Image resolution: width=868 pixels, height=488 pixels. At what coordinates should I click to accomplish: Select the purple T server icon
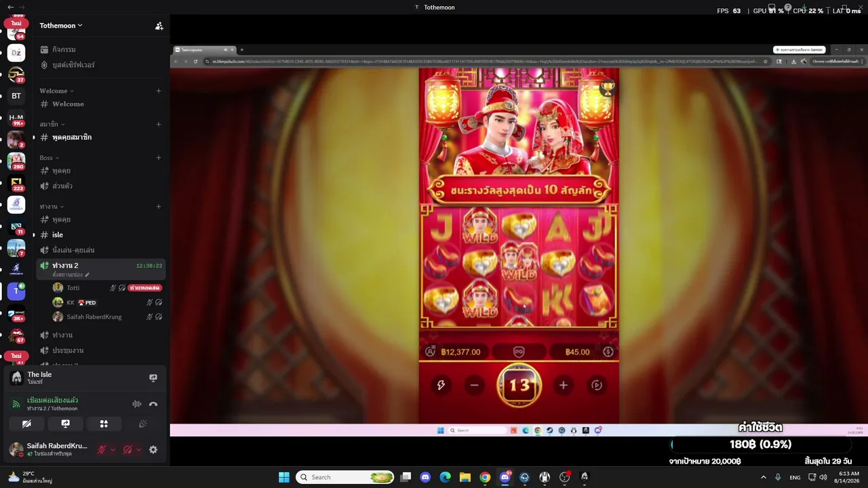[x=16, y=291]
